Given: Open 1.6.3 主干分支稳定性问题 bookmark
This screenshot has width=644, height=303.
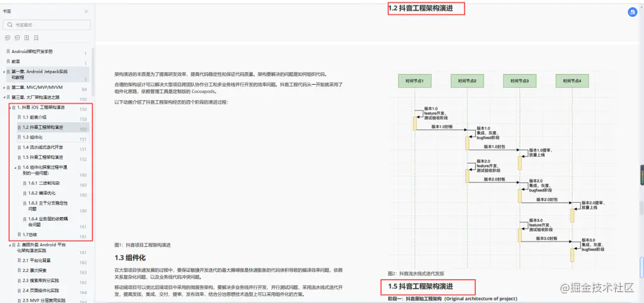Looking at the screenshot, I should click(48, 206).
